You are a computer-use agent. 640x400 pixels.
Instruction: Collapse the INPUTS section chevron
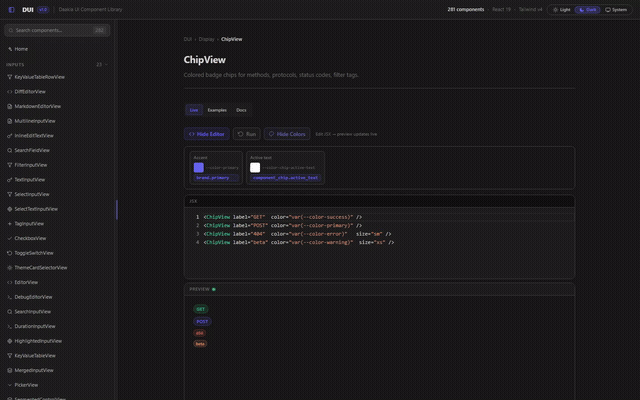(107, 64)
